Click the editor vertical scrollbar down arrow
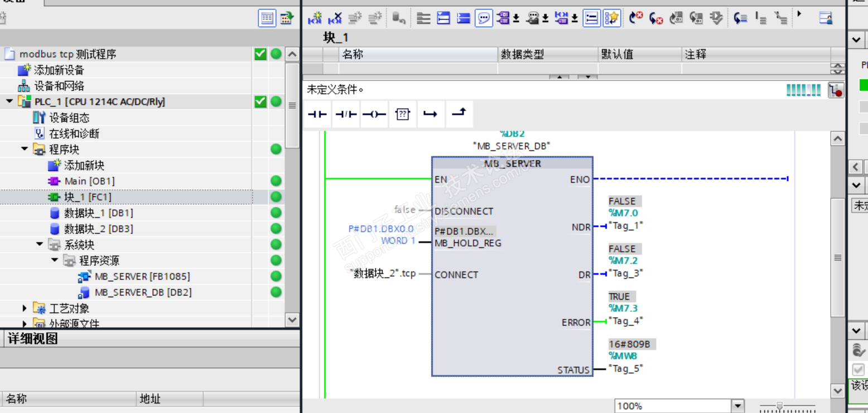This screenshot has height=413, width=868. tap(837, 391)
